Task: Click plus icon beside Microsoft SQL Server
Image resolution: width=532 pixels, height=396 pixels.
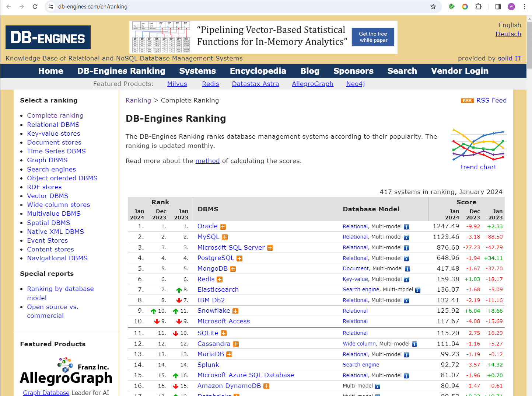Action: click(x=270, y=248)
